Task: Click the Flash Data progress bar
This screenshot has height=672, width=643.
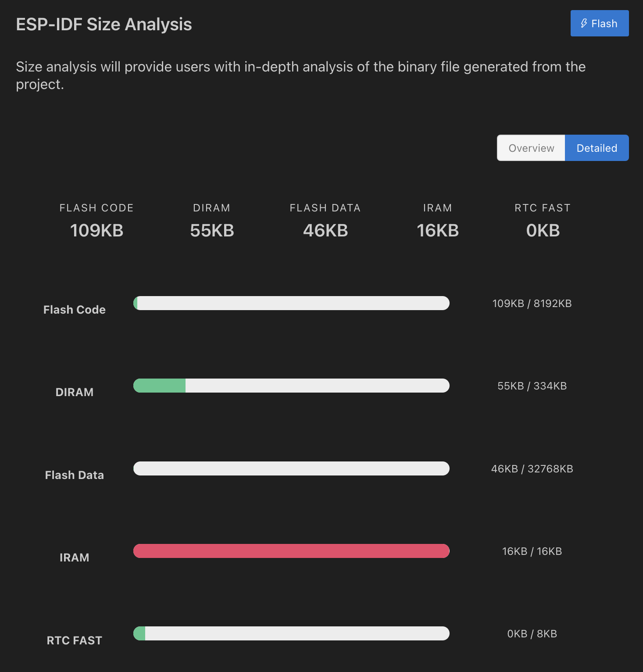Action: tap(291, 468)
